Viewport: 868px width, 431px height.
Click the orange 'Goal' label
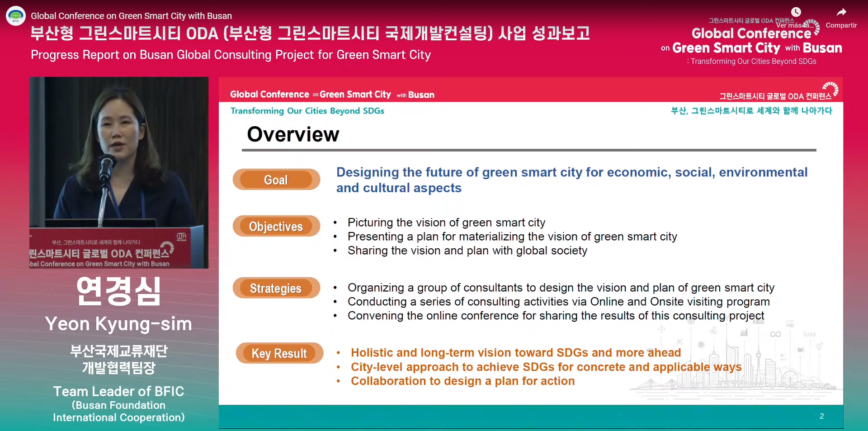click(x=276, y=180)
